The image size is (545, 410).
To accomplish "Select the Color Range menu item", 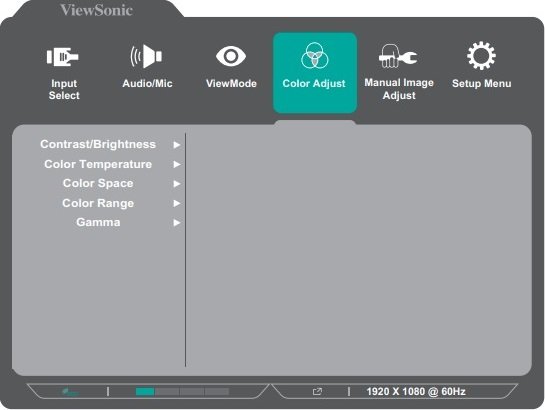I will (x=98, y=203).
